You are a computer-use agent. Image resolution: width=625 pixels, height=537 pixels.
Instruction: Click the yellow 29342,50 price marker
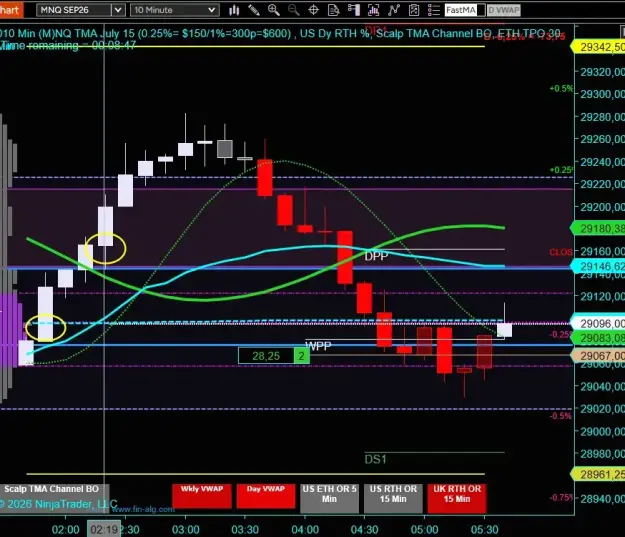(x=599, y=47)
